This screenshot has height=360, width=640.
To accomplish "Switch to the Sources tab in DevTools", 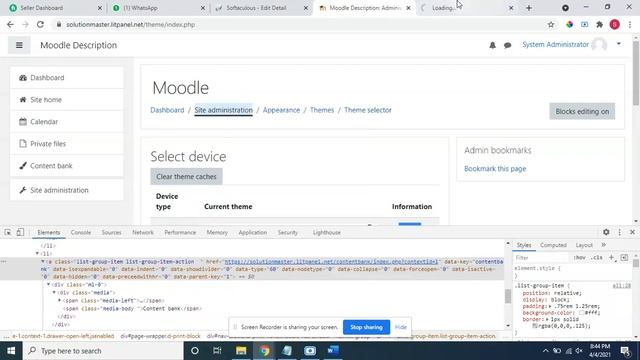I will tap(111, 232).
